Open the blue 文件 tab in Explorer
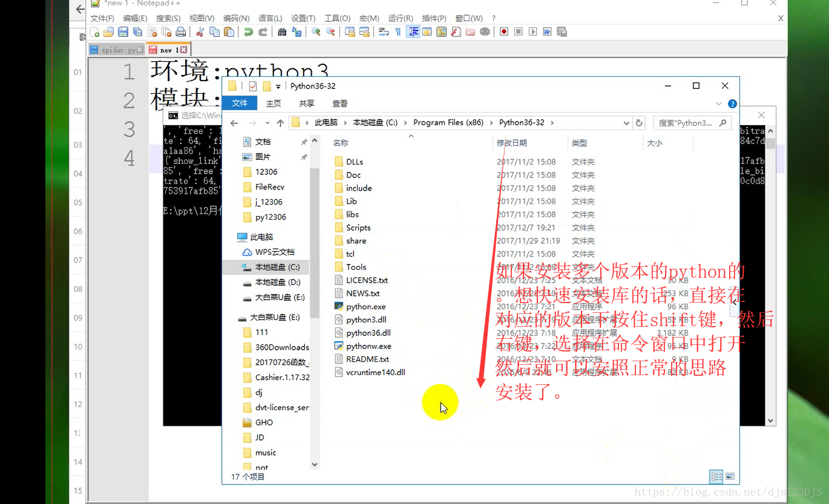Image resolution: width=829 pixels, height=504 pixels. pyautogui.click(x=240, y=103)
